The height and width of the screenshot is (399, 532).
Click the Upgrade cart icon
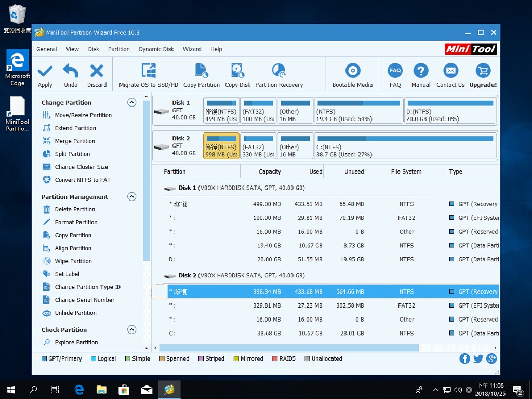(483, 71)
